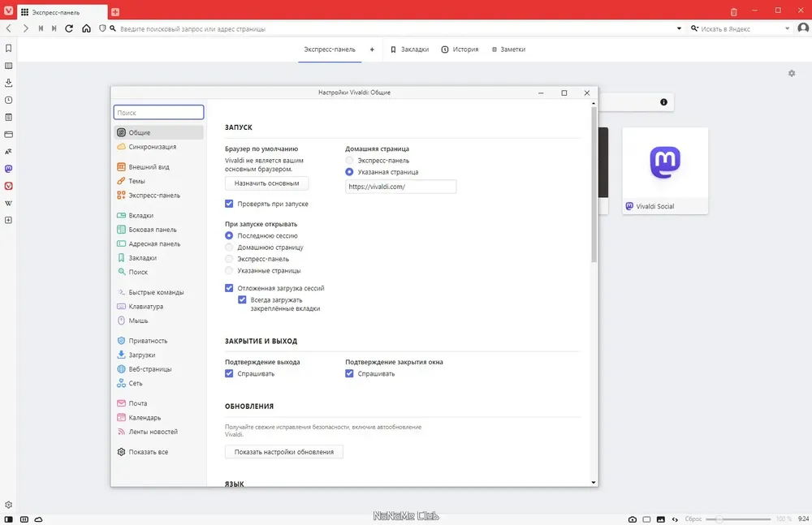Open the Wikipedia web panel icon

pos(8,203)
